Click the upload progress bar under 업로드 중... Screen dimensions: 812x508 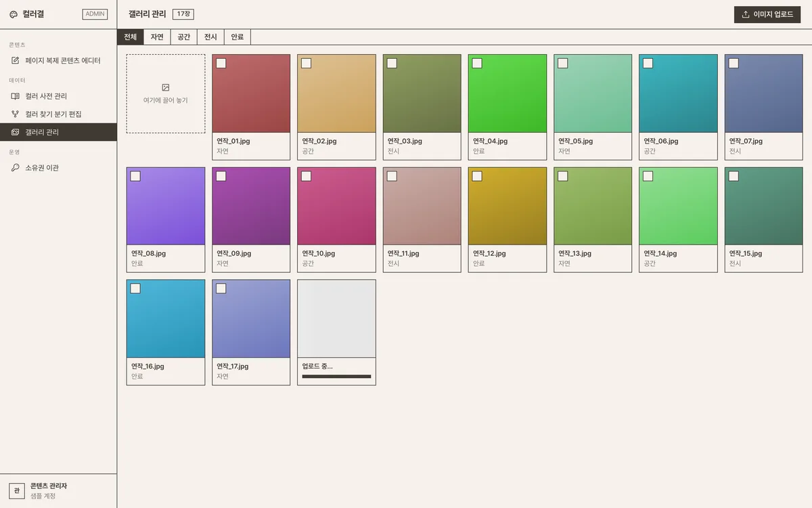point(336,377)
